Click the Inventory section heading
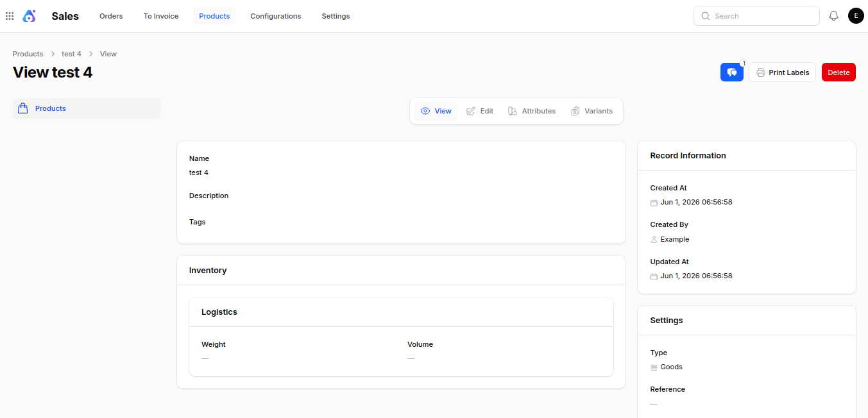 [208, 271]
